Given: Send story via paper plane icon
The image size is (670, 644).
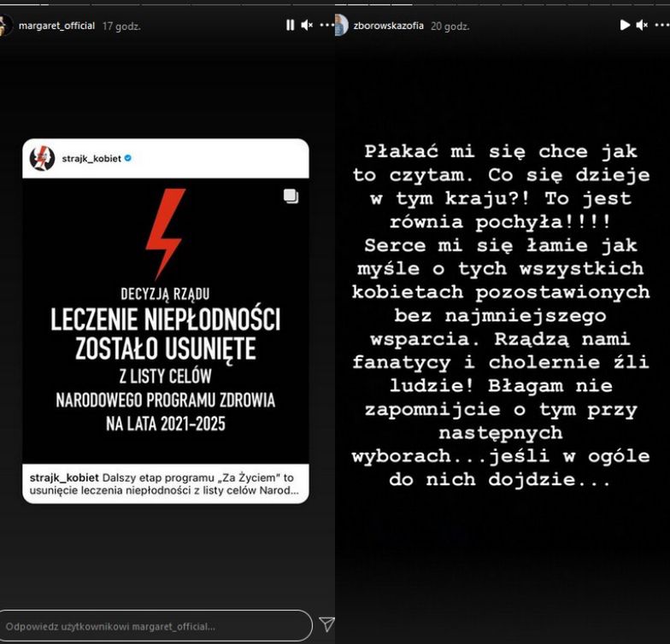Looking at the screenshot, I should [x=326, y=625].
